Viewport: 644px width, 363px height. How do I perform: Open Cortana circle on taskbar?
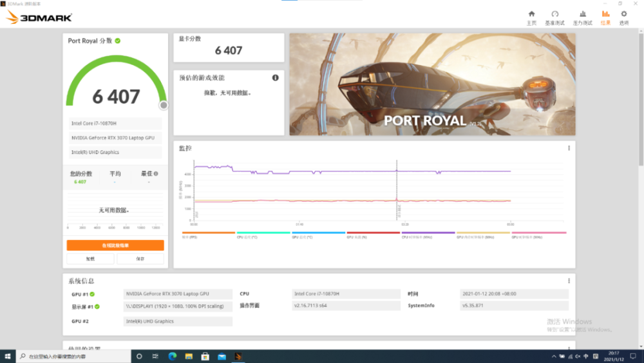139,357
